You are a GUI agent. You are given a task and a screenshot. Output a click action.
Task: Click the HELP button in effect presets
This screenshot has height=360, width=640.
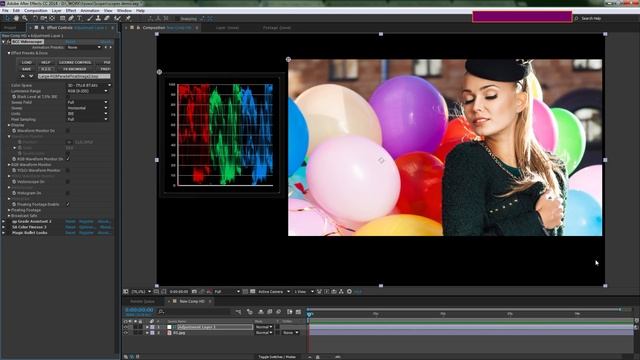pyautogui.click(x=46, y=62)
